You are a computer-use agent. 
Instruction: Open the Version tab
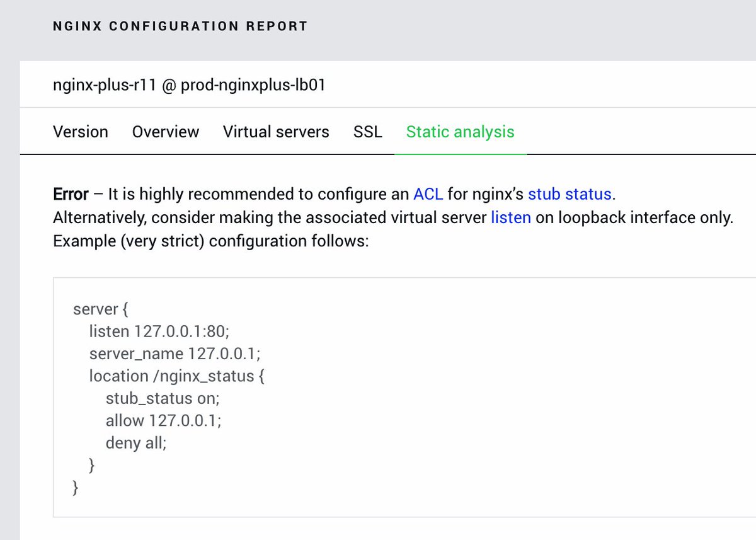click(x=81, y=132)
